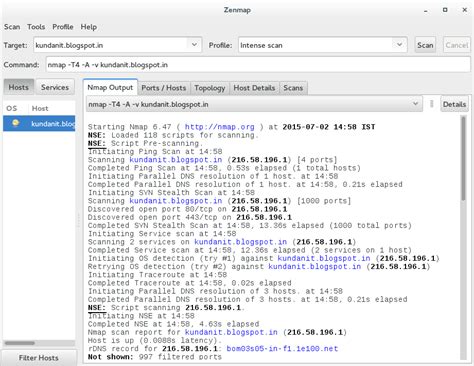Start scan with the Scan button
Screen dimensions: 474x366
pos(425,45)
